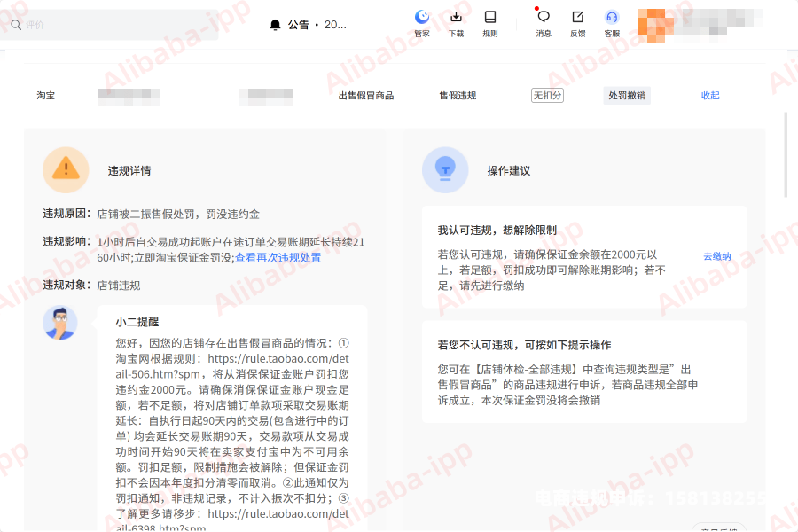Collapse the violation row with 收起
Screen dimensions: 798x532
coord(710,96)
